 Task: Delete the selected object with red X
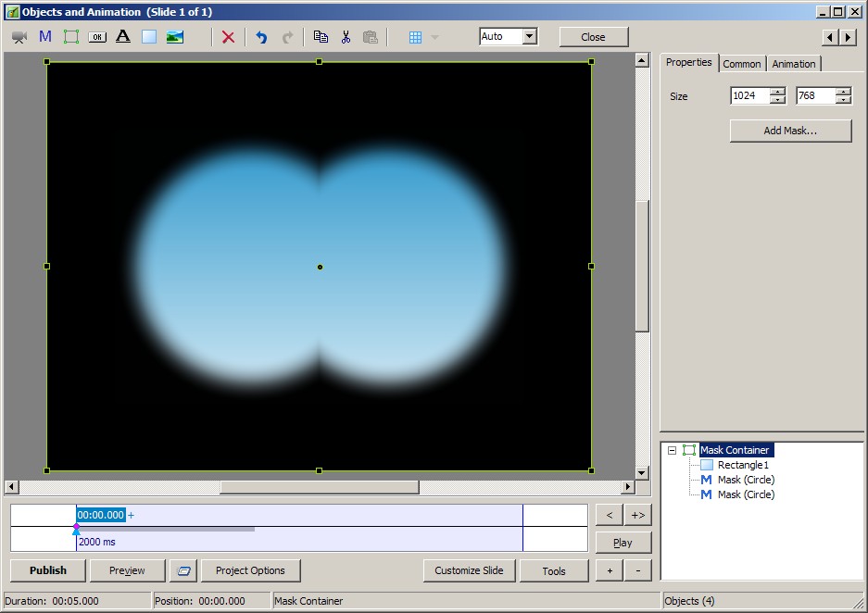(x=228, y=37)
